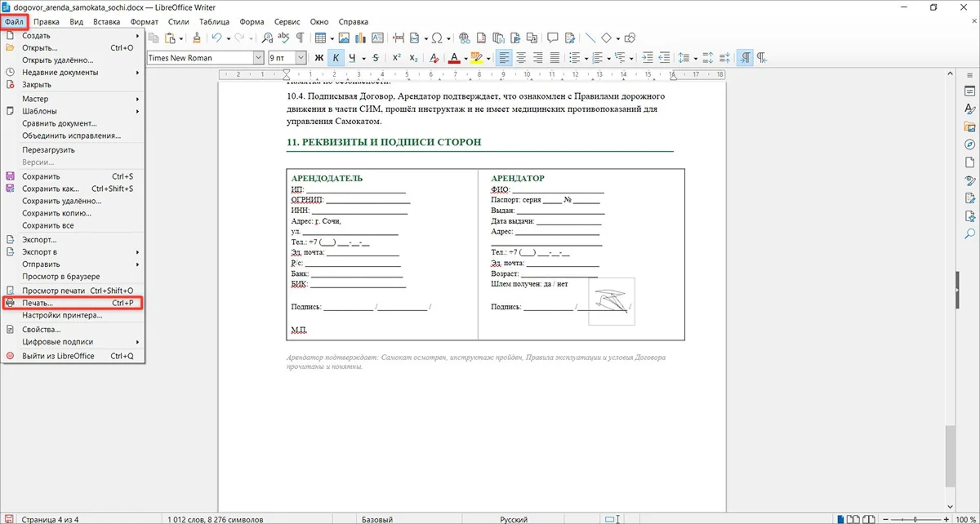Open the font name dropdown
The image size is (980, 524).
[258, 58]
